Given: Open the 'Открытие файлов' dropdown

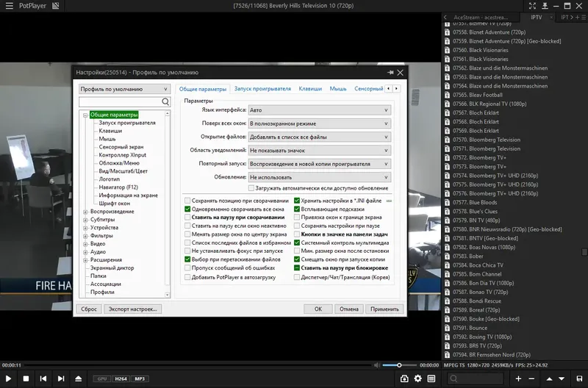Looking at the screenshot, I should pyautogui.click(x=320, y=137).
